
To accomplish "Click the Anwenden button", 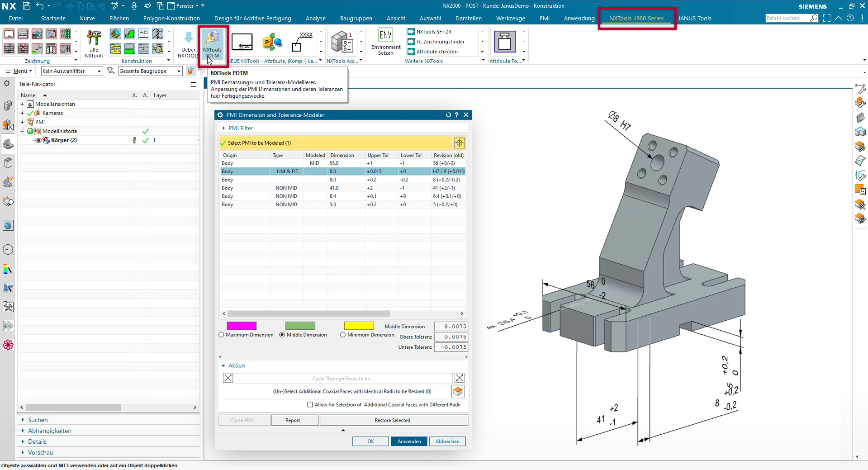I will coord(409,442).
